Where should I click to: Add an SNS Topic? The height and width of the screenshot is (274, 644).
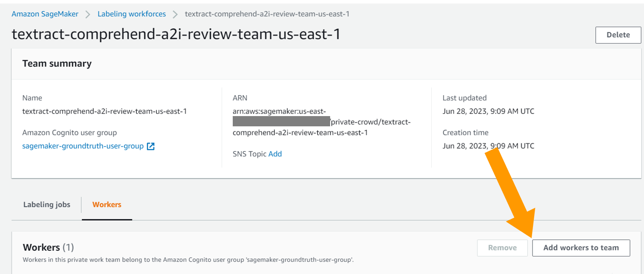tap(275, 154)
